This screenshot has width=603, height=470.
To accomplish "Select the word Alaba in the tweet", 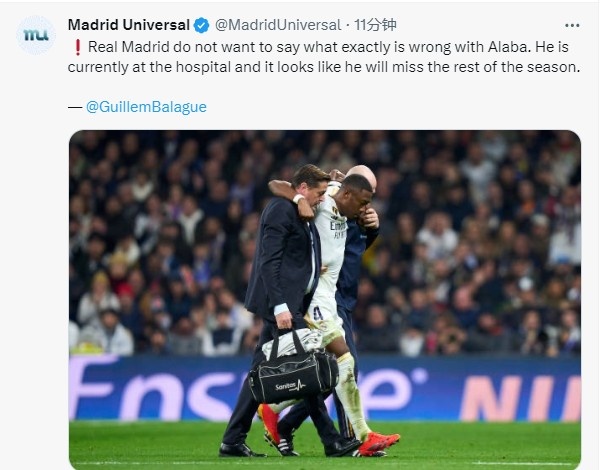I will (507, 47).
